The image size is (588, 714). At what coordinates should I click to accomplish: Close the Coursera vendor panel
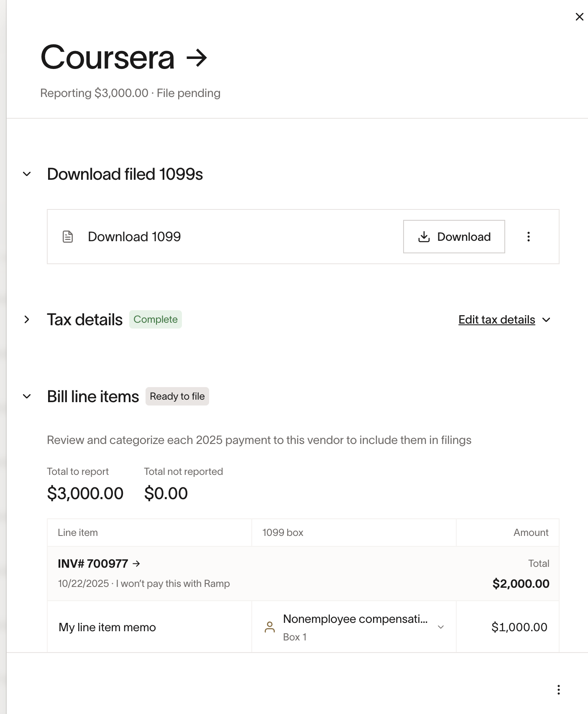pos(579,17)
